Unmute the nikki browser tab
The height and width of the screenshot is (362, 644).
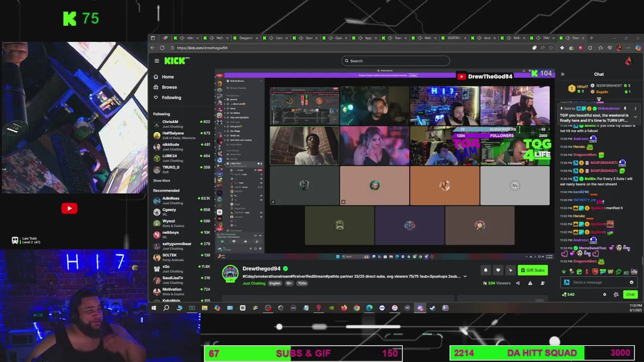click(x=182, y=38)
